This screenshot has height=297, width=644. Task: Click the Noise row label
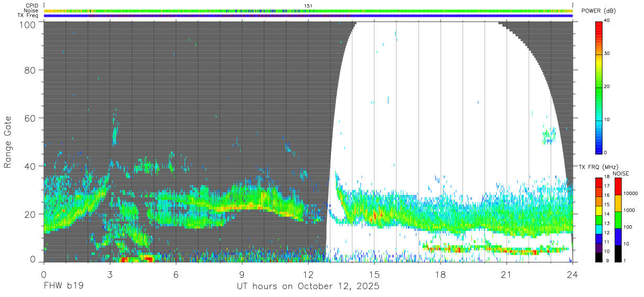click(31, 10)
